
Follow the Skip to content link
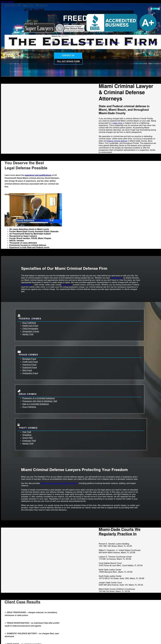(x=7, y=2)
